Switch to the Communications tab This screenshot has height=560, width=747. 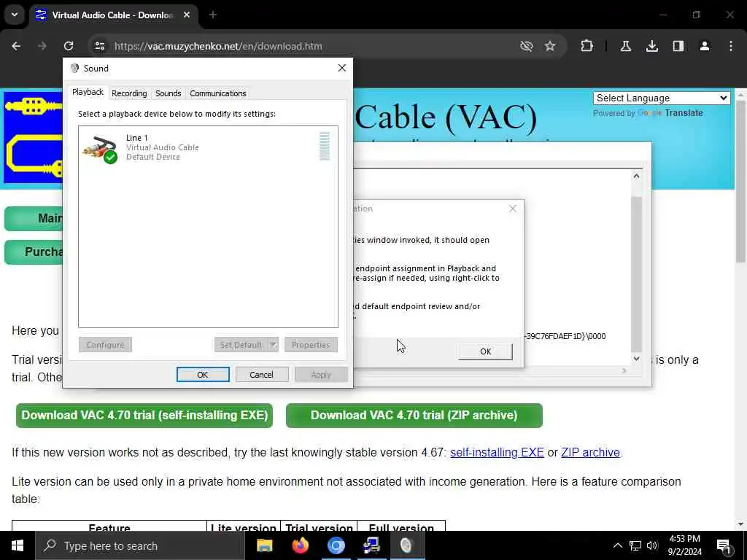tap(217, 93)
